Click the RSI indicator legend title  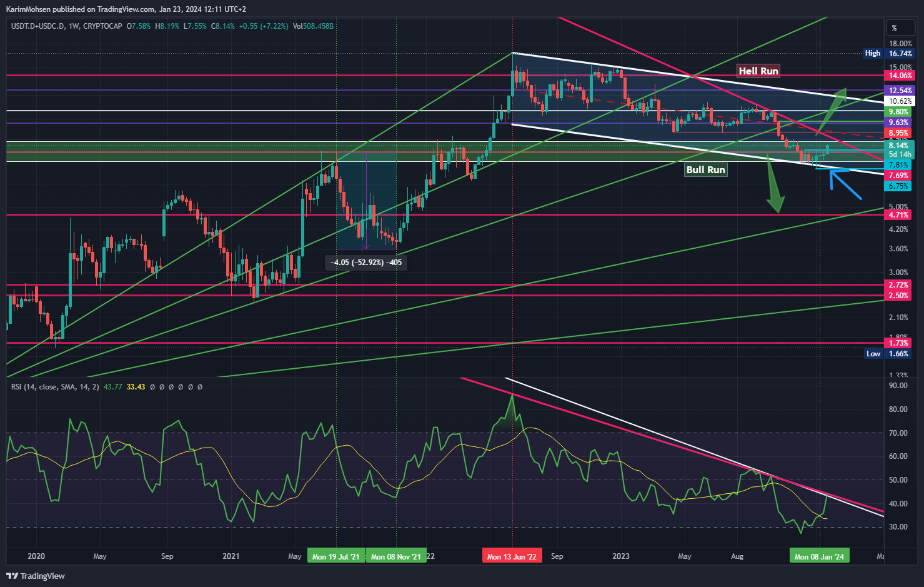point(55,387)
